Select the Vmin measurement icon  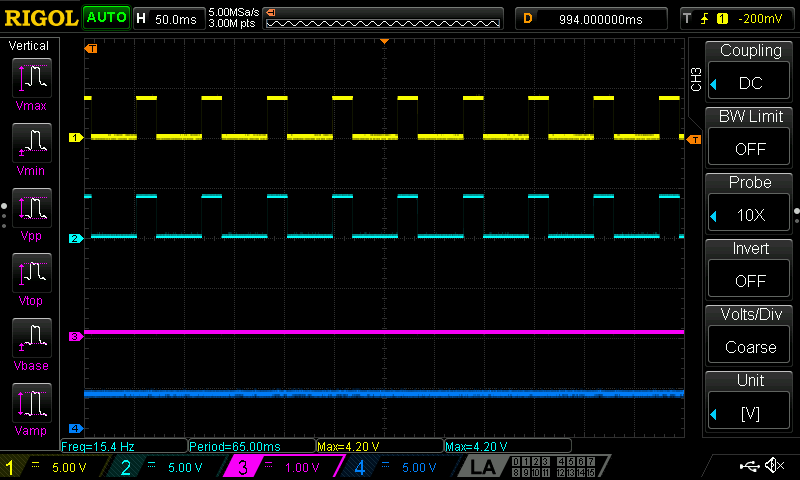pos(32,142)
